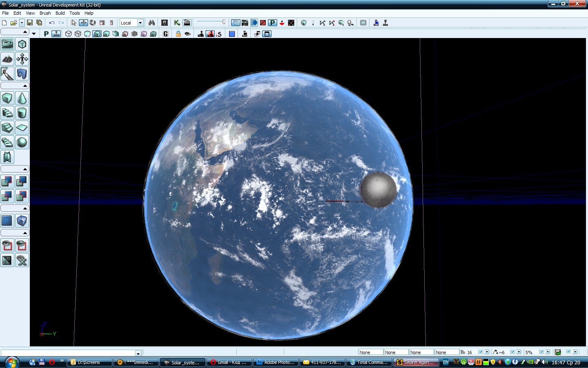Open the viewport options dropdown arrow

(34, 34)
